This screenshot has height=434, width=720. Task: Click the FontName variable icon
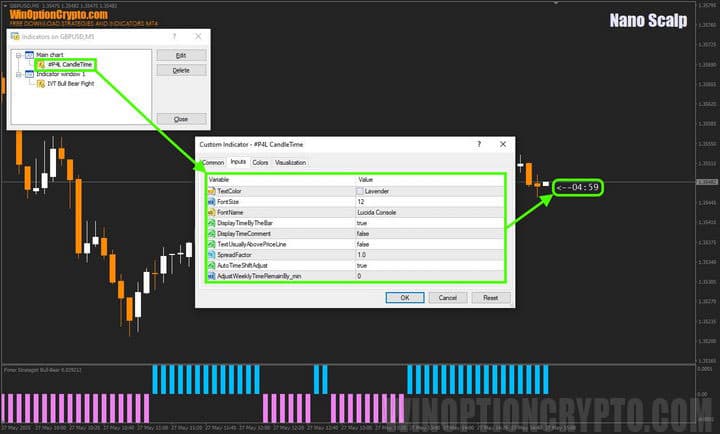pyautogui.click(x=211, y=212)
